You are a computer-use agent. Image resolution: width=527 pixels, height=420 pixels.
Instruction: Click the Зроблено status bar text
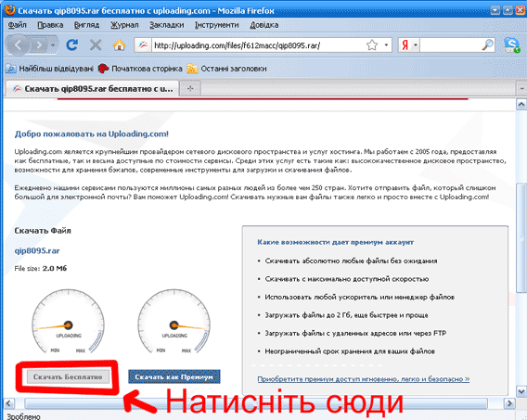click(23, 416)
